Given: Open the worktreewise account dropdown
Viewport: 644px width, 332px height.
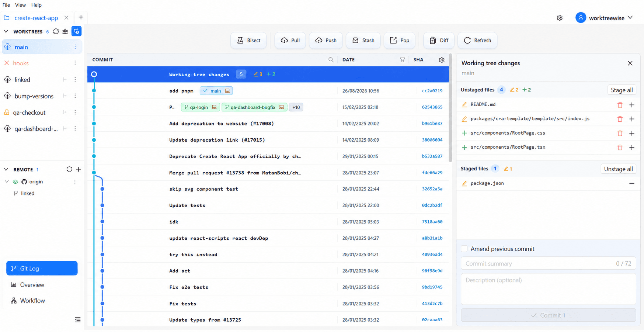Looking at the screenshot, I should click(x=605, y=18).
